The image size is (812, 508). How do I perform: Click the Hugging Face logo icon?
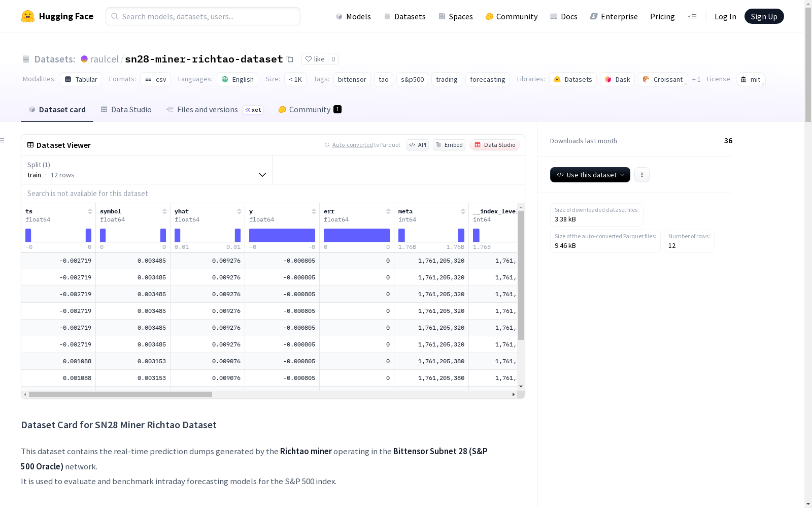pyautogui.click(x=28, y=16)
